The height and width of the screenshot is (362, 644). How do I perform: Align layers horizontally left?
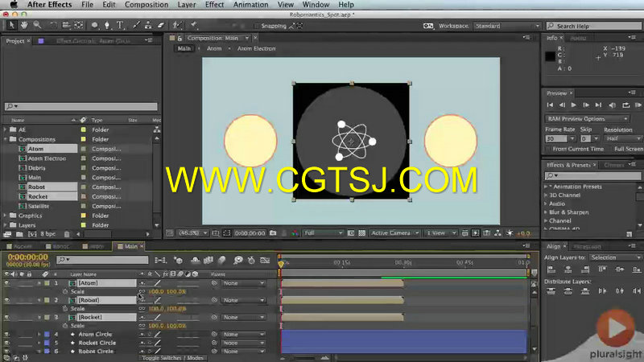tap(551, 269)
